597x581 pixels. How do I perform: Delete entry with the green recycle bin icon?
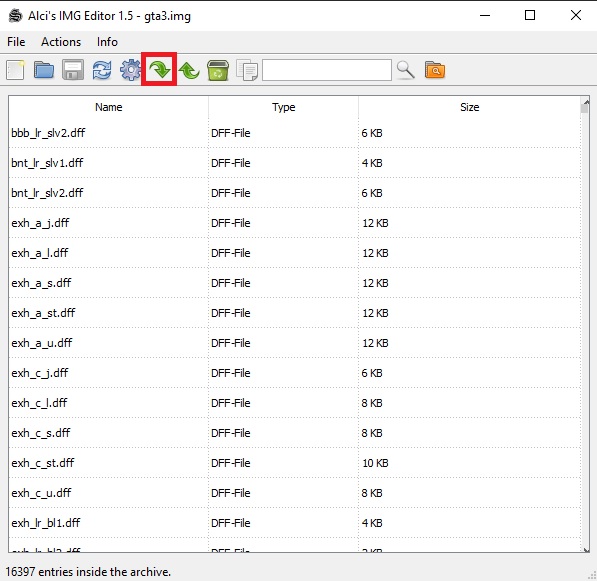coord(218,70)
